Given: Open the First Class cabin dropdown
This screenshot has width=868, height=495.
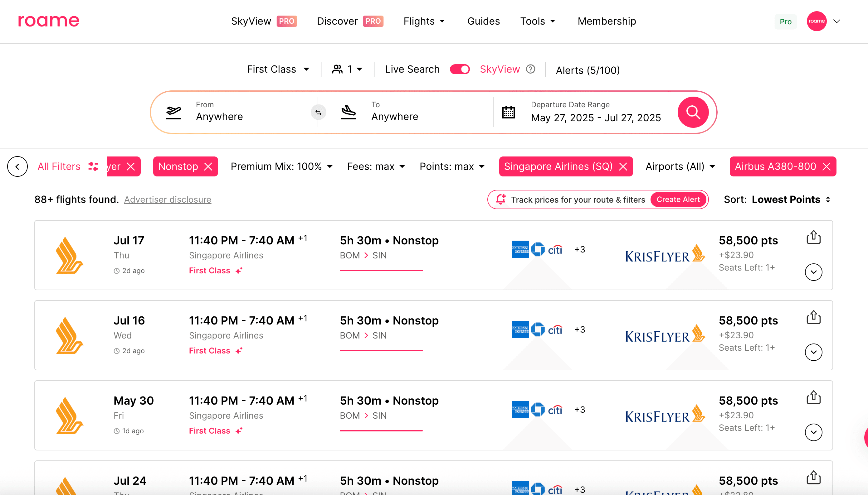Looking at the screenshot, I should (278, 69).
